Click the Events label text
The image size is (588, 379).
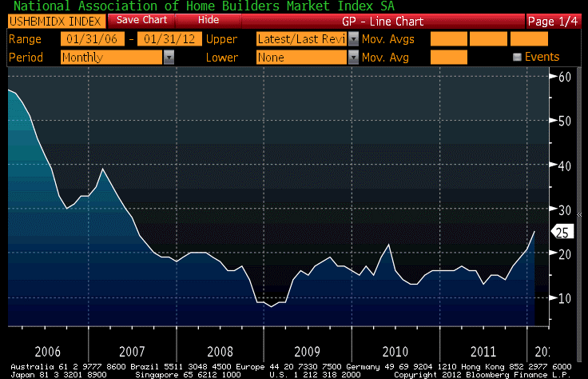542,57
